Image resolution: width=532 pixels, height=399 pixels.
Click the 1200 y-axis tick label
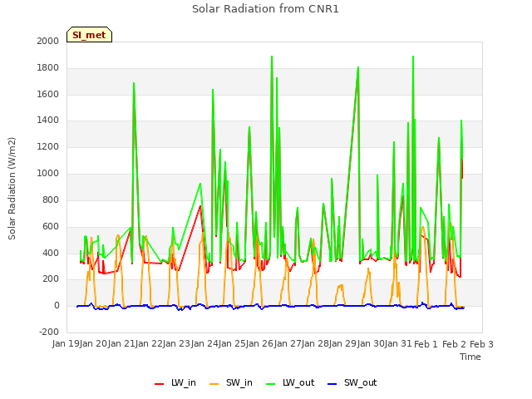pyautogui.click(x=48, y=147)
